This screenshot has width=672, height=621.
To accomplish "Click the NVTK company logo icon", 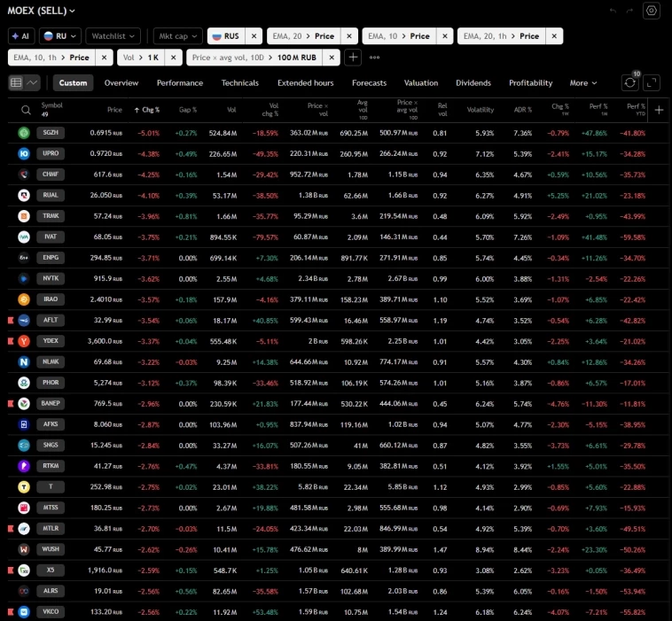I will pos(24,278).
